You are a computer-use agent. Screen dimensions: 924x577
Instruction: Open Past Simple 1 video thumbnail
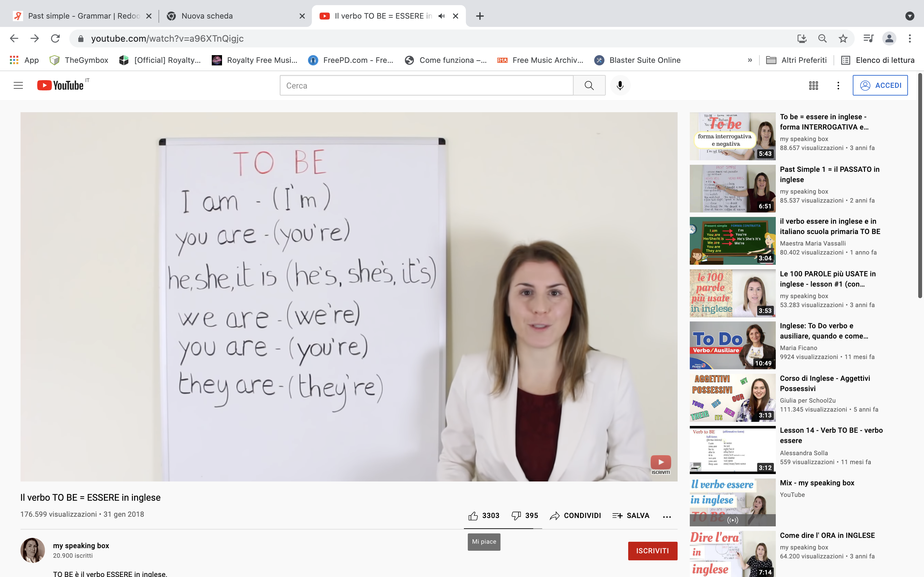pyautogui.click(x=732, y=188)
